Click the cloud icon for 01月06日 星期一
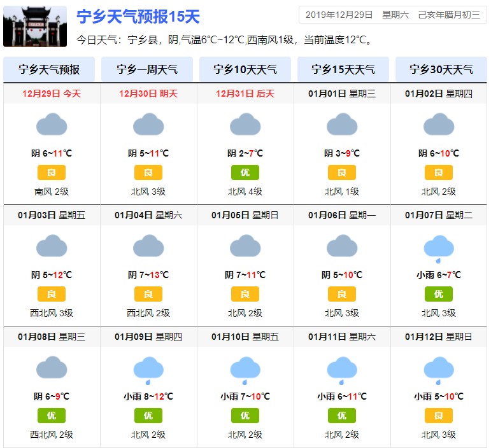 [342, 246]
